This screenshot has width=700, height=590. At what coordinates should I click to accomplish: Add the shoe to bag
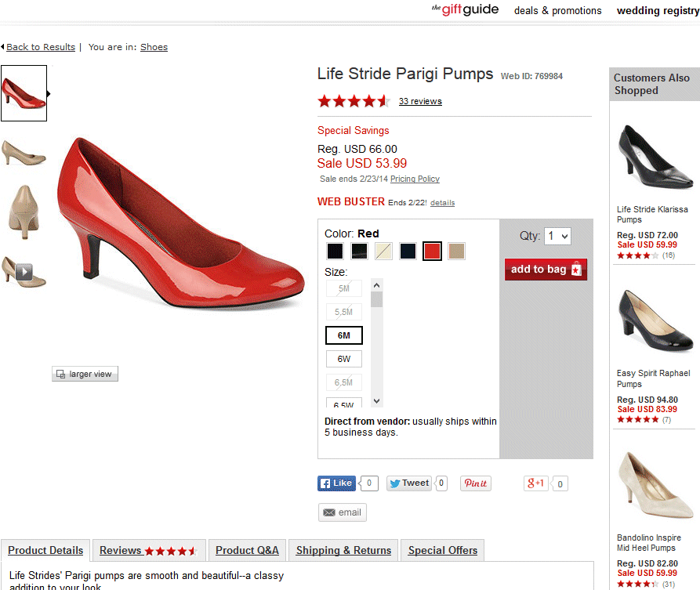pyautogui.click(x=546, y=270)
